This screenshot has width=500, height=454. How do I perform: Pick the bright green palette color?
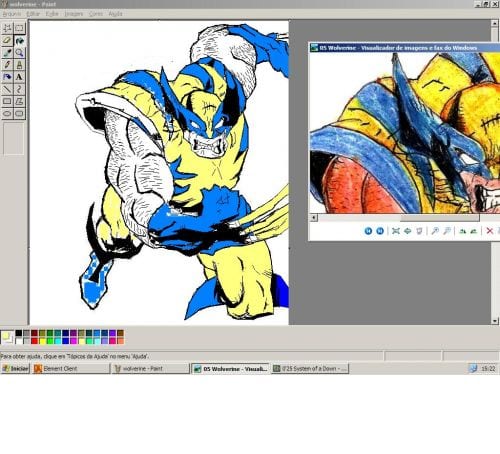tap(50, 341)
